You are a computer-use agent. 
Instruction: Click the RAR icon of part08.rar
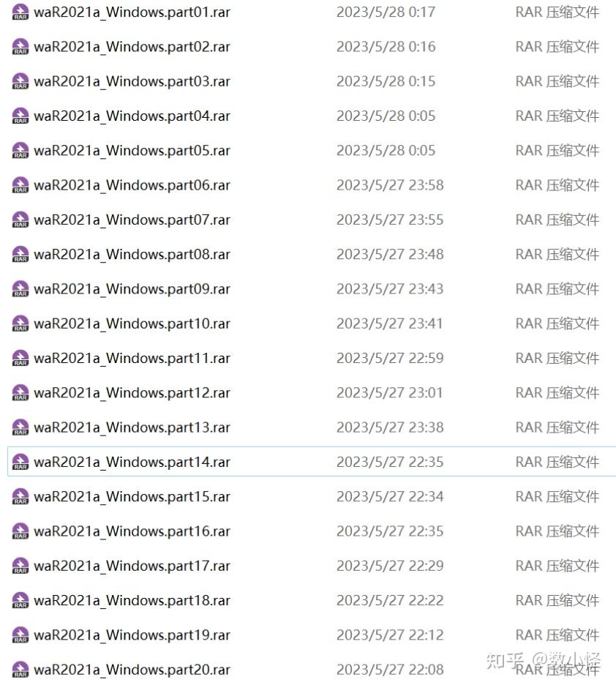tap(20, 254)
